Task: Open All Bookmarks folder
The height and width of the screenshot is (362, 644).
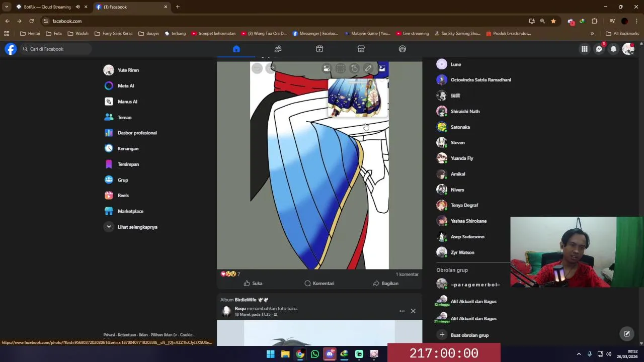Action: tap(622, 34)
